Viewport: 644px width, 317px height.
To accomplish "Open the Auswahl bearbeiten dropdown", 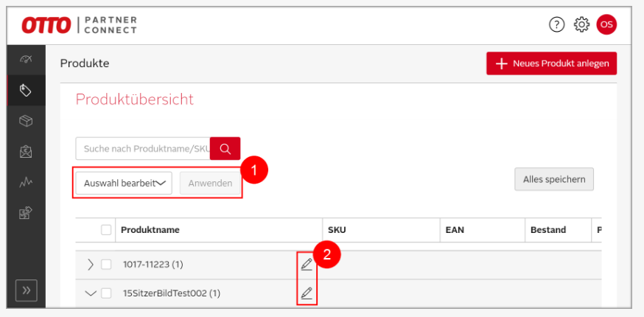I will [124, 184].
